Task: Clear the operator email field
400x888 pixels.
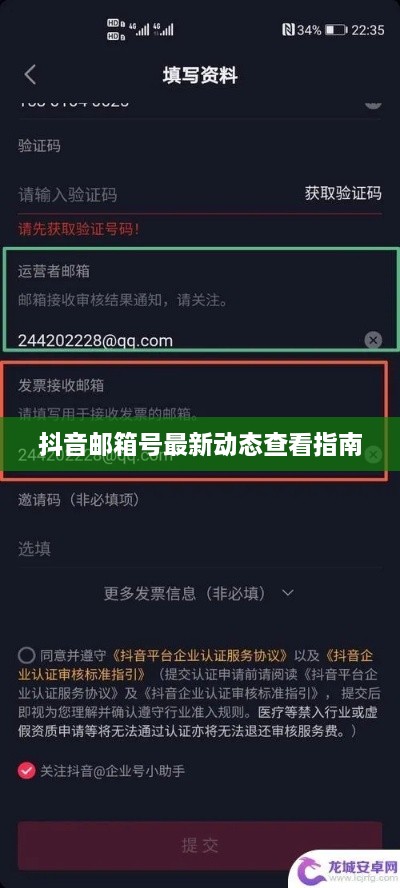Action: (372, 340)
